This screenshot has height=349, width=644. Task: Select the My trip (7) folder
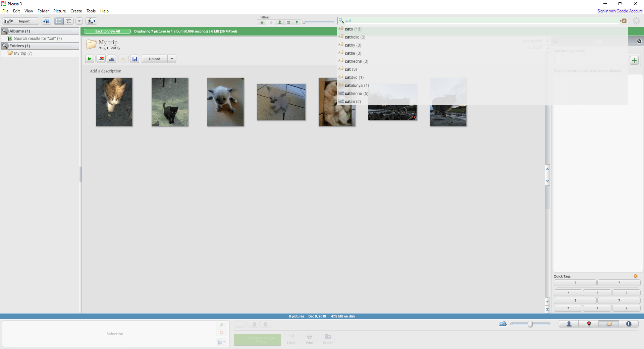click(23, 53)
